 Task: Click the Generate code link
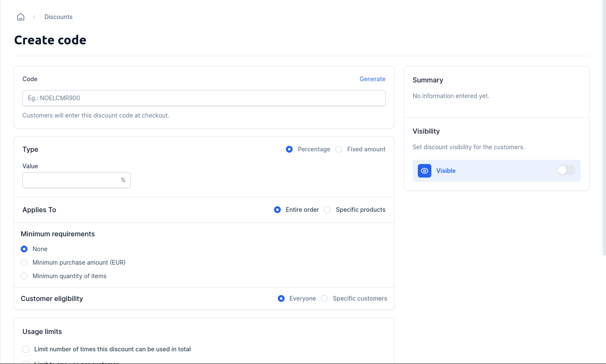[372, 79]
